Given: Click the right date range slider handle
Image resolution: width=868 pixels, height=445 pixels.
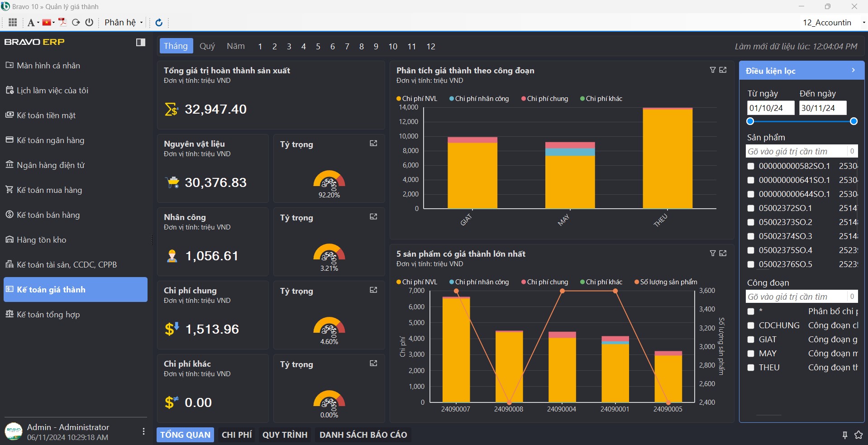Looking at the screenshot, I should (854, 121).
